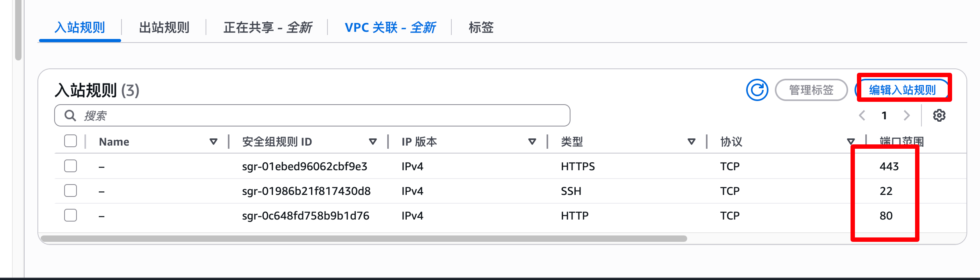Image resolution: width=980 pixels, height=280 pixels.
Task: Sort by 类型 column arrow
Action: coord(692,142)
